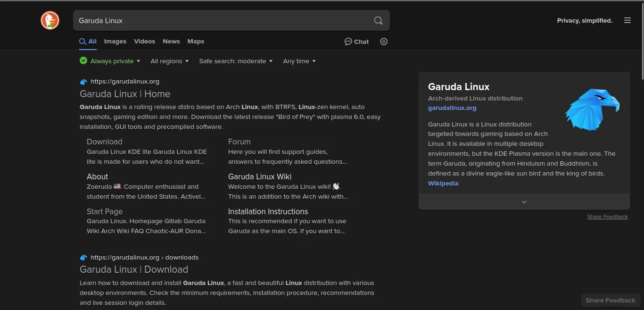This screenshot has width=644, height=310.
Task: Click the Privacy, simplified. text
Action: coord(585,21)
